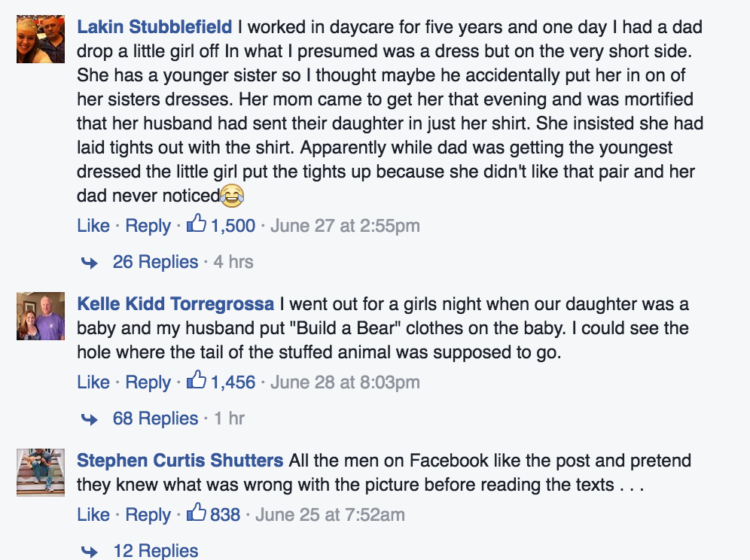Click reply arrow icon beside 26 Replies
The height and width of the screenshot is (560, 750).
(x=90, y=263)
